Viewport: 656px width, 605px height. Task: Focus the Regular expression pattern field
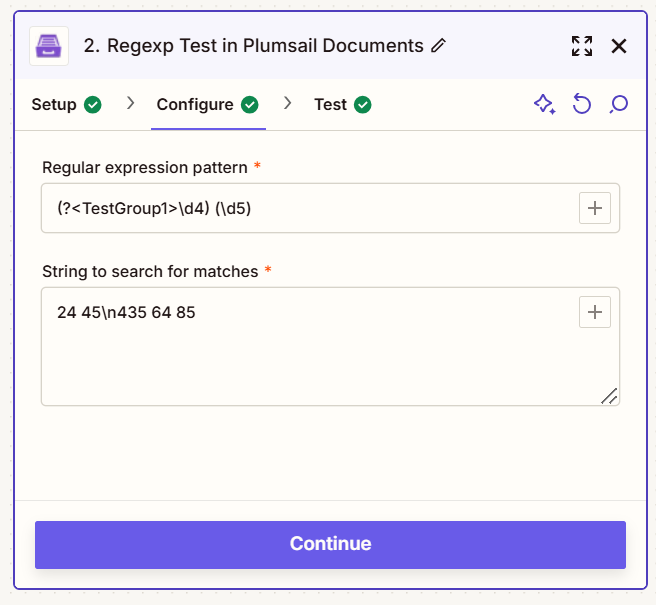[x=330, y=208]
